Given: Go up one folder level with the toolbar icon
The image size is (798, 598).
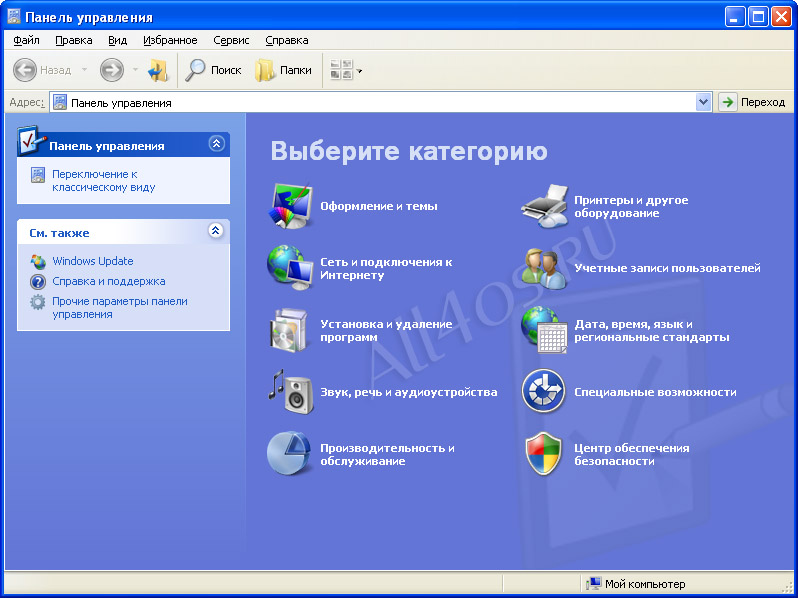Looking at the screenshot, I should point(158,70).
